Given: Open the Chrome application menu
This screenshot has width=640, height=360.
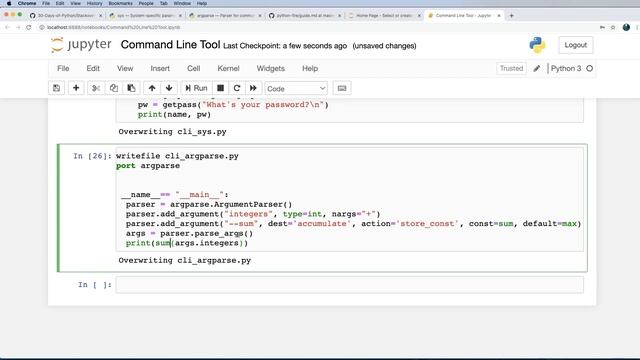Looking at the screenshot, I should 27,3.
